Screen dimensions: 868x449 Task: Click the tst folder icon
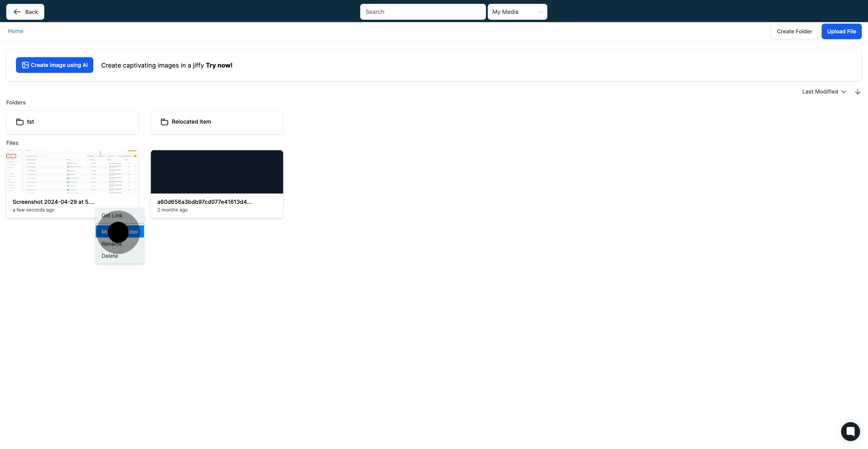click(x=20, y=122)
